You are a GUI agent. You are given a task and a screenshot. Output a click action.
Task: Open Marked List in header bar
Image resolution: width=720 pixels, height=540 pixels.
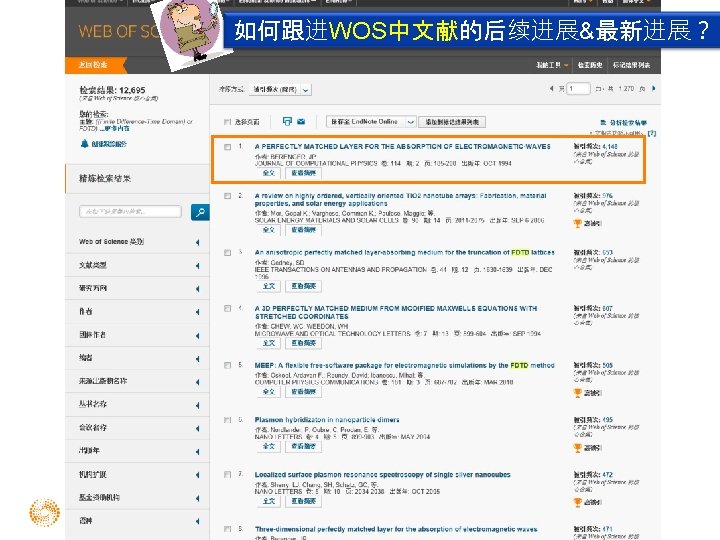631,65
